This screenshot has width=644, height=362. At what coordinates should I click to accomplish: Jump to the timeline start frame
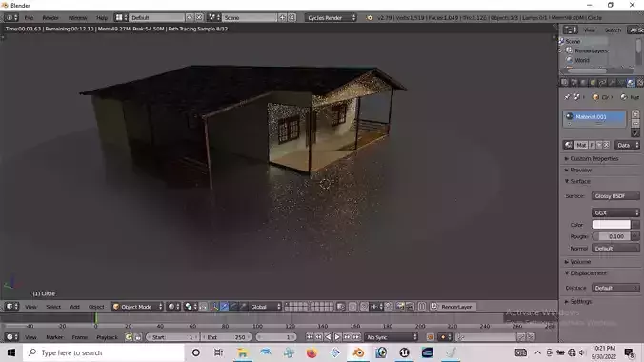(x=310, y=337)
